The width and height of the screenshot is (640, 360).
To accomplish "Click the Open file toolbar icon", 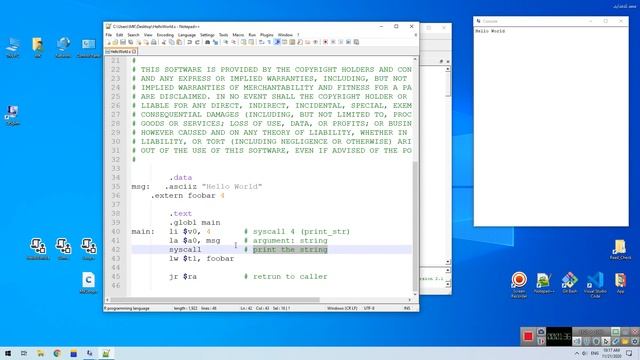I will point(115,42).
